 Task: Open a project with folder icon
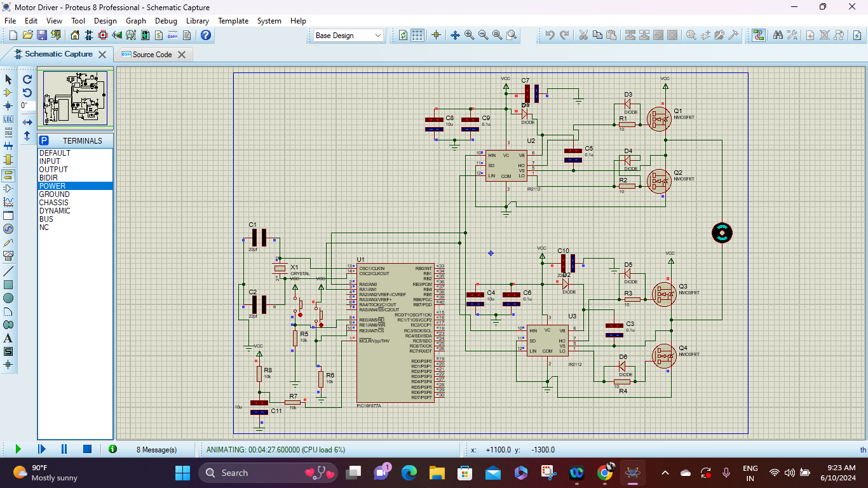pyautogui.click(x=27, y=35)
